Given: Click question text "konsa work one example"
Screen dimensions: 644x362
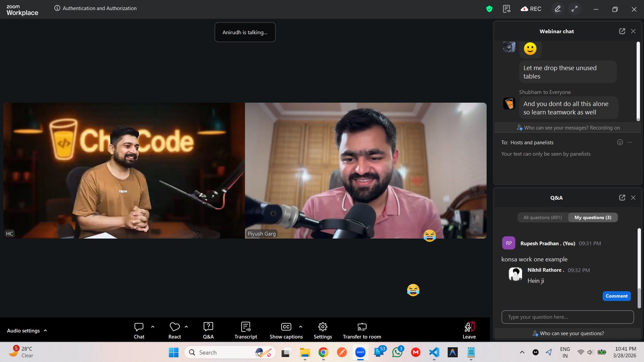Looking at the screenshot, I should 534,259.
